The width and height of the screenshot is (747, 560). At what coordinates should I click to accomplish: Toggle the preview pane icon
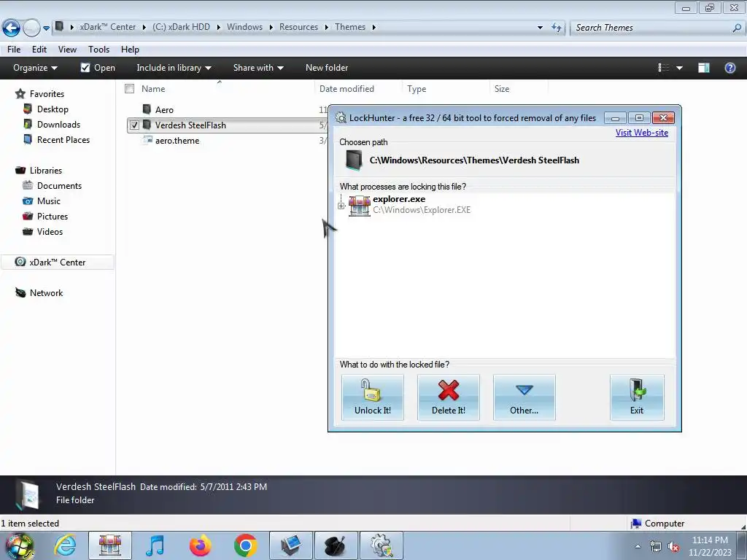tap(704, 68)
